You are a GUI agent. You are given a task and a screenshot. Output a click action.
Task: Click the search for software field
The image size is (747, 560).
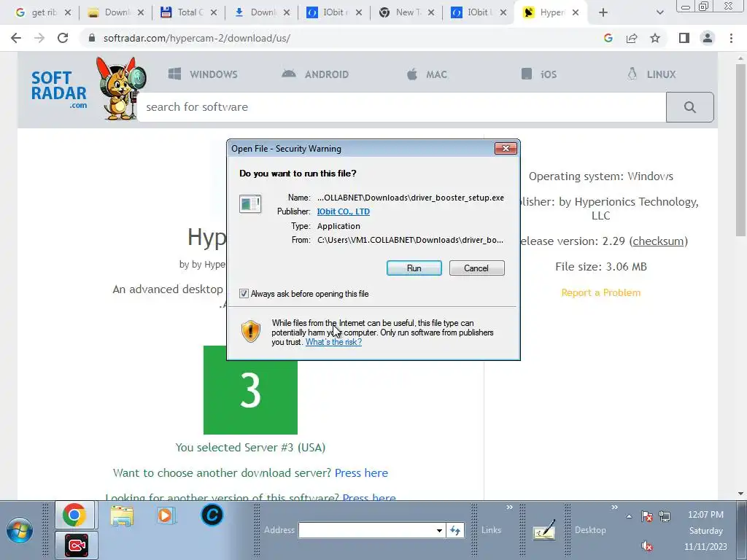(402, 107)
